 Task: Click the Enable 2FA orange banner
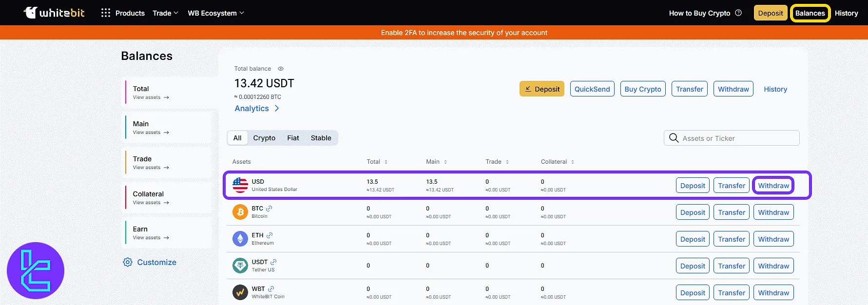point(434,33)
